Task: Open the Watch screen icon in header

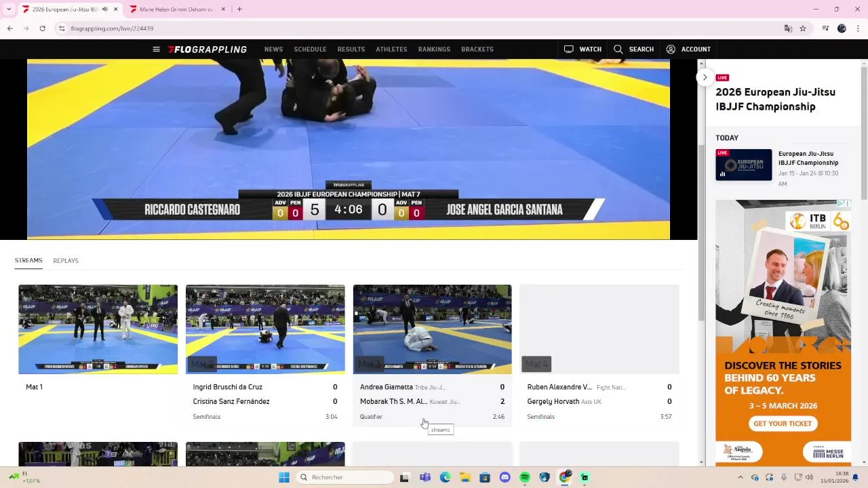Action: click(568, 49)
